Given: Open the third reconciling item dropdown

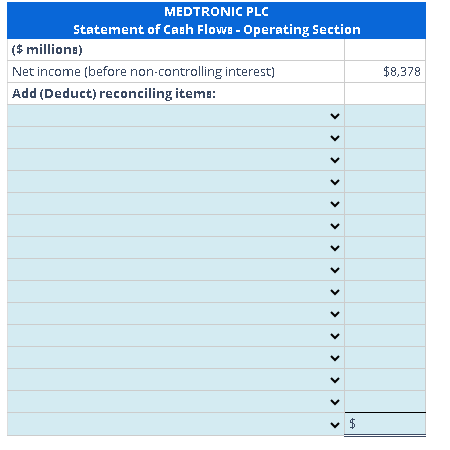Looking at the screenshot, I should point(176,160).
